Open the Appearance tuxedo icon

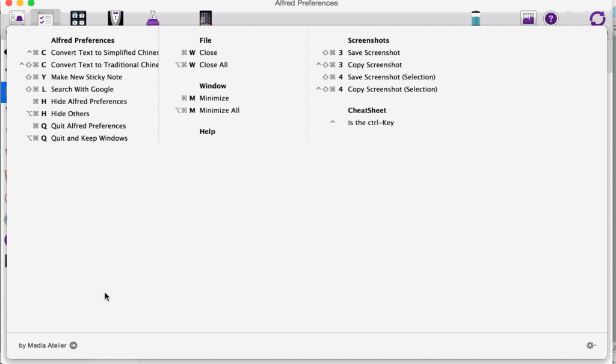(115, 18)
